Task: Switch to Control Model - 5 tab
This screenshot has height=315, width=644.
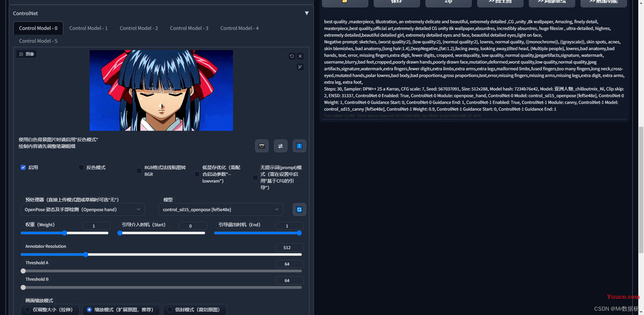Action: 38,41
